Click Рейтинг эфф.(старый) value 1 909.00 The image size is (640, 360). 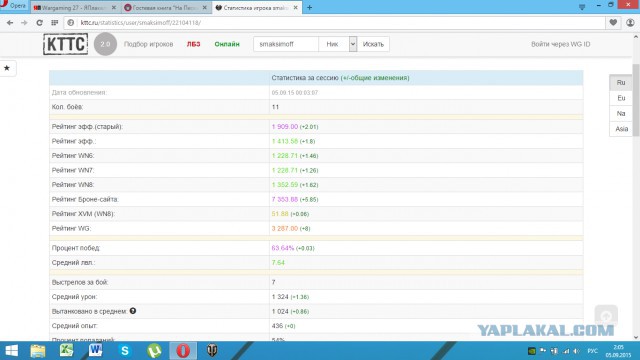click(x=284, y=127)
